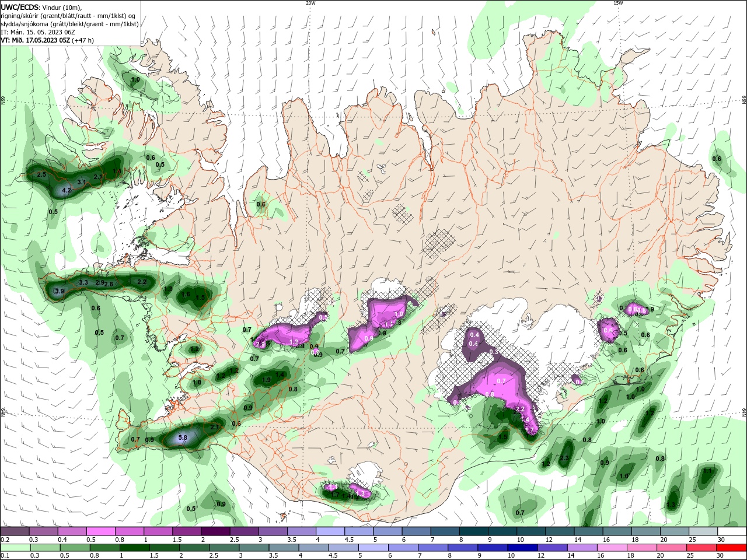Pick the dark purple 2–2.5 swatch in the upper legend
The image size is (747, 560).
215,531
